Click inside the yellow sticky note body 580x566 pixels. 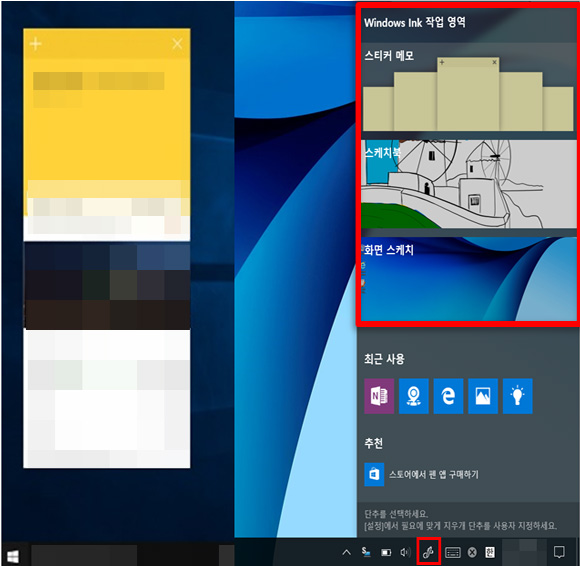(x=107, y=137)
